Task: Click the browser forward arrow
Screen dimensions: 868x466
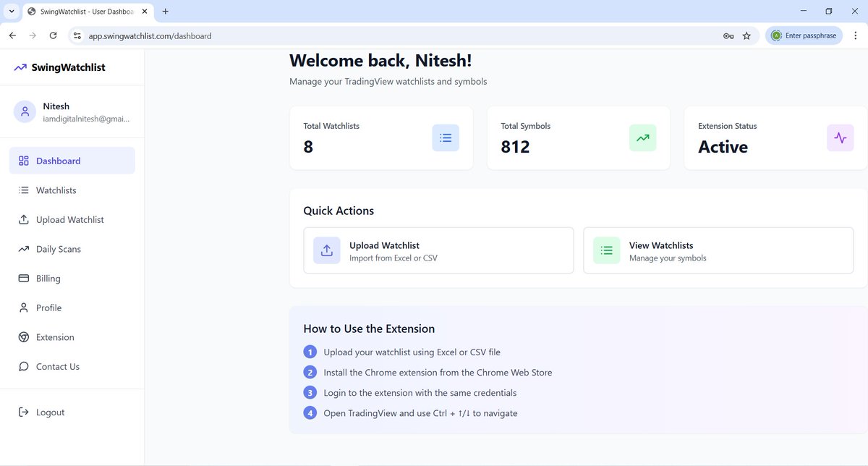Action: point(33,35)
